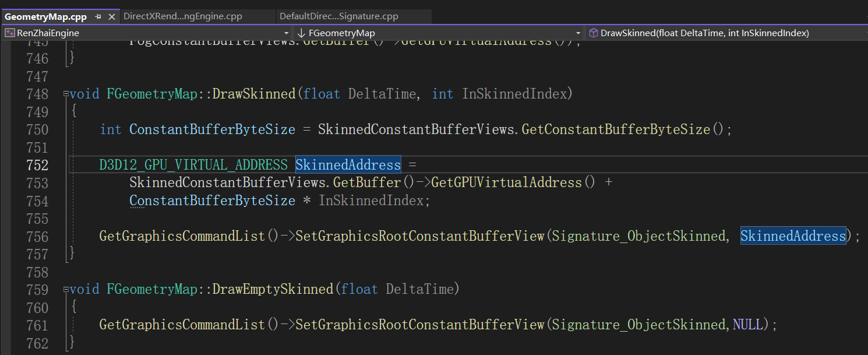Click DrawSkinned in the line 748 function signature
Image resolution: width=868 pixels, height=355 pixels.
click(x=254, y=94)
